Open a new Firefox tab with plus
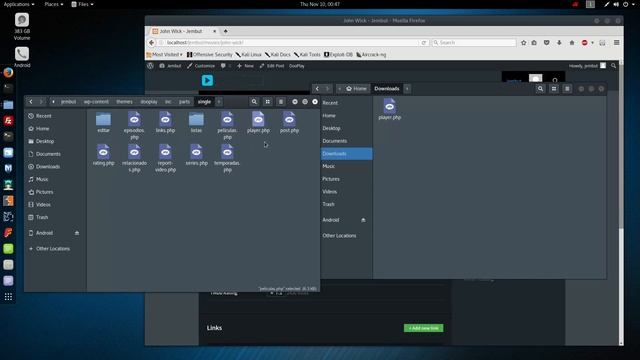 click(x=225, y=31)
